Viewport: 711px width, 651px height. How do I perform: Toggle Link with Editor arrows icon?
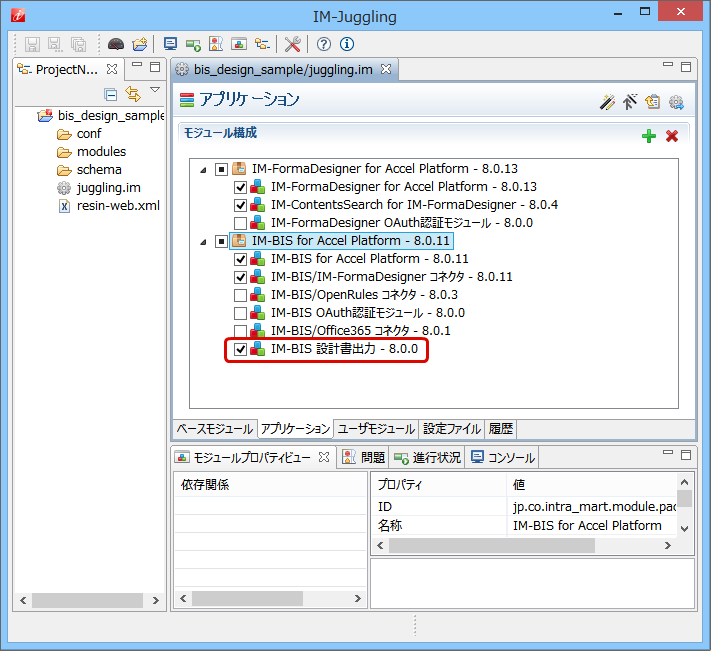pos(133,94)
